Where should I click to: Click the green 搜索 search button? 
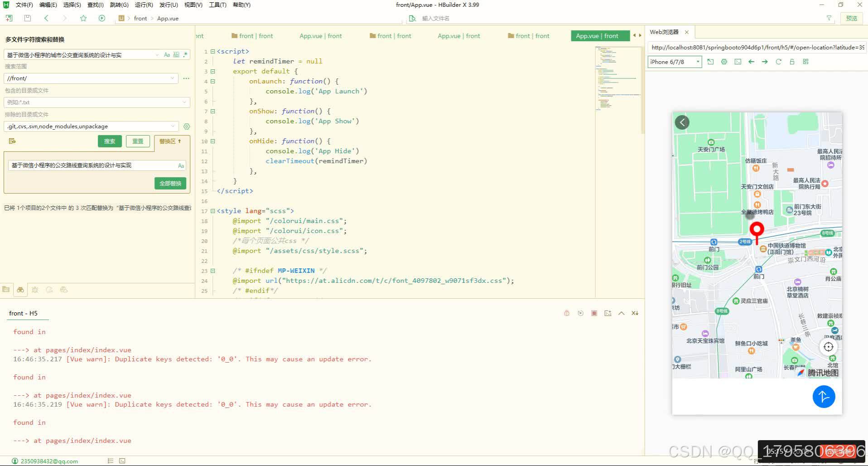pos(110,141)
